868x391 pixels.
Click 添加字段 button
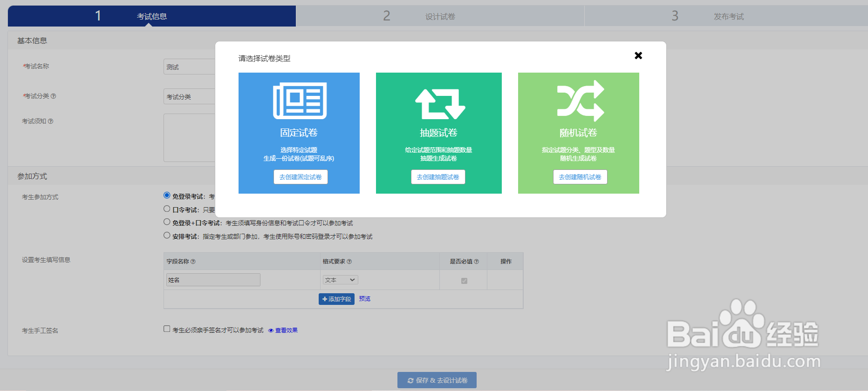click(336, 299)
